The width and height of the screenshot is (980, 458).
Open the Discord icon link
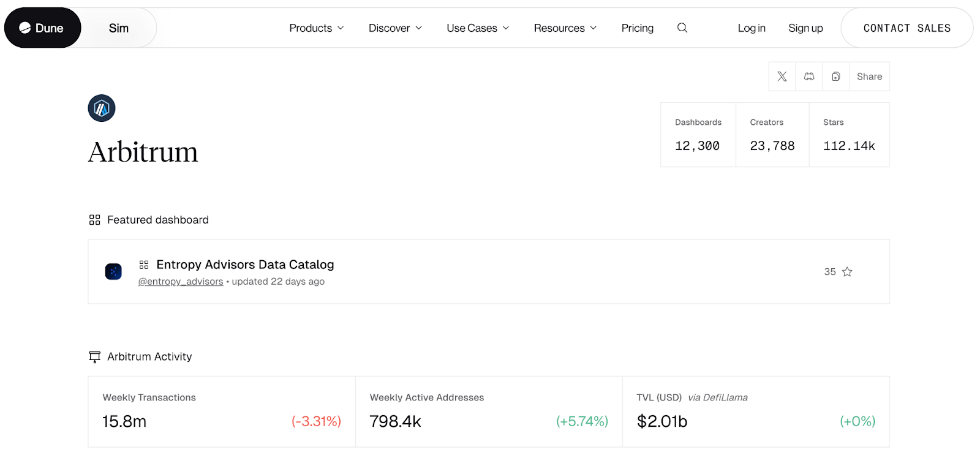tap(809, 77)
